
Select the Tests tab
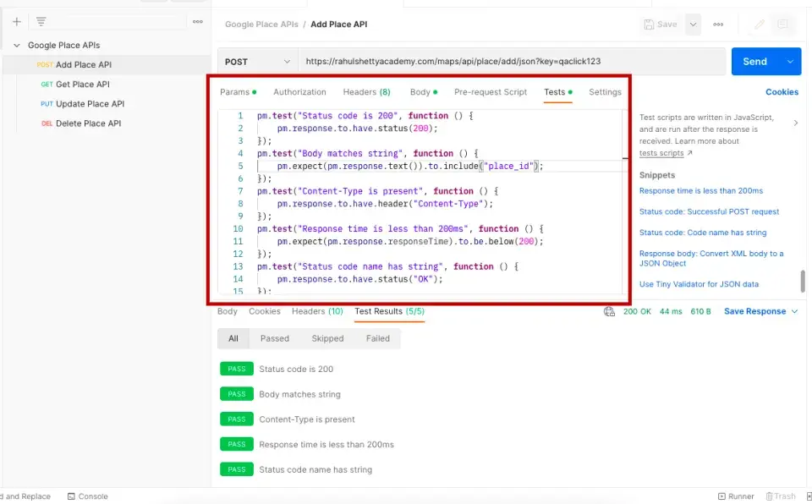[x=557, y=92]
